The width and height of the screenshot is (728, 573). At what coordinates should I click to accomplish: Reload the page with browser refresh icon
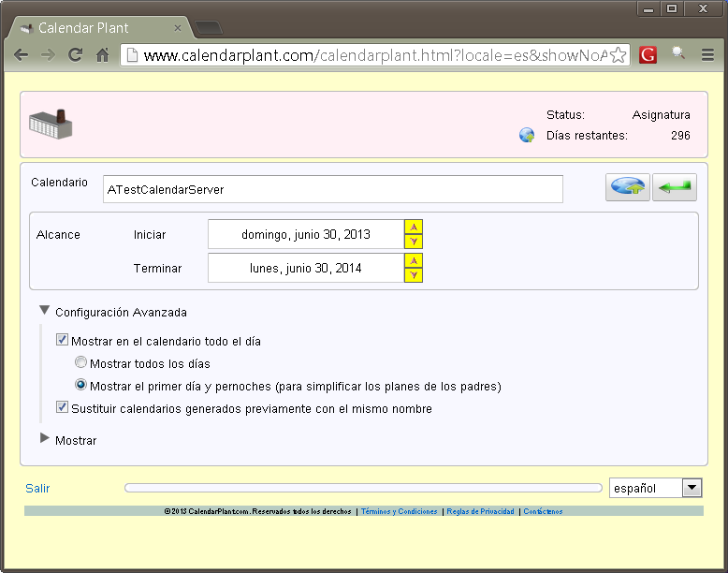75,55
